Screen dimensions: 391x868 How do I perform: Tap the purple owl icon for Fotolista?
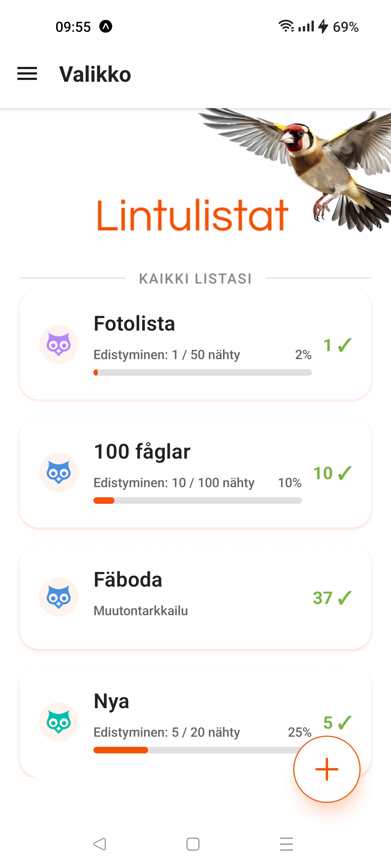click(x=59, y=344)
